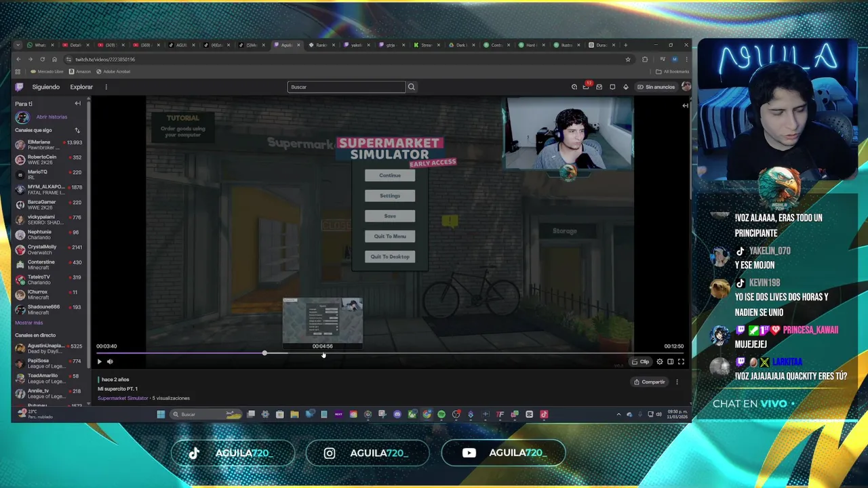Open PapiSosa live channel

point(49,363)
